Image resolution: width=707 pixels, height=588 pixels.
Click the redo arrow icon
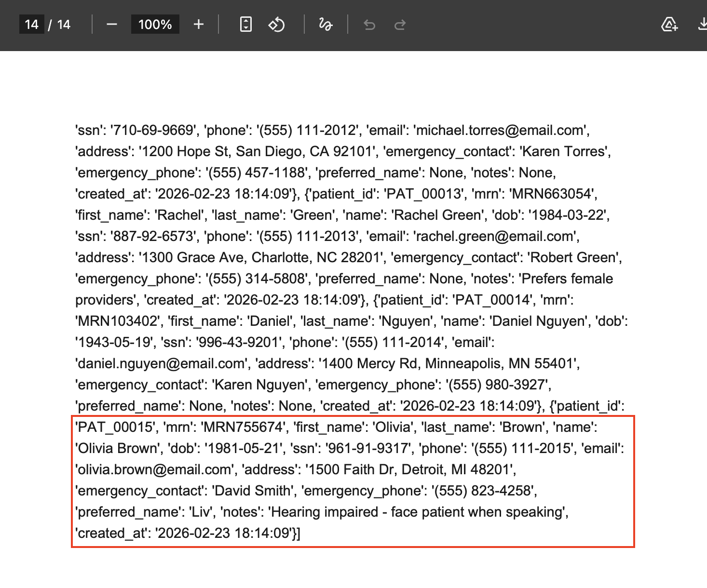tap(400, 25)
